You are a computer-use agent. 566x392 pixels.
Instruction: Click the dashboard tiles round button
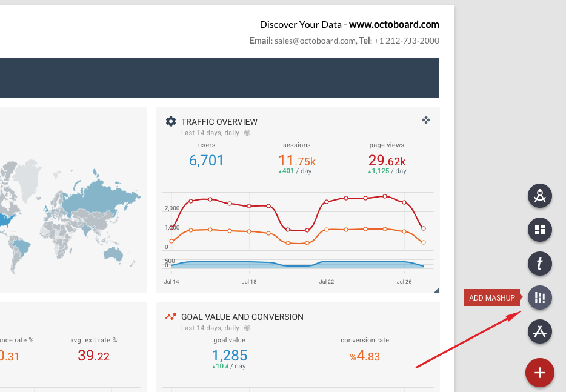pyautogui.click(x=540, y=230)
